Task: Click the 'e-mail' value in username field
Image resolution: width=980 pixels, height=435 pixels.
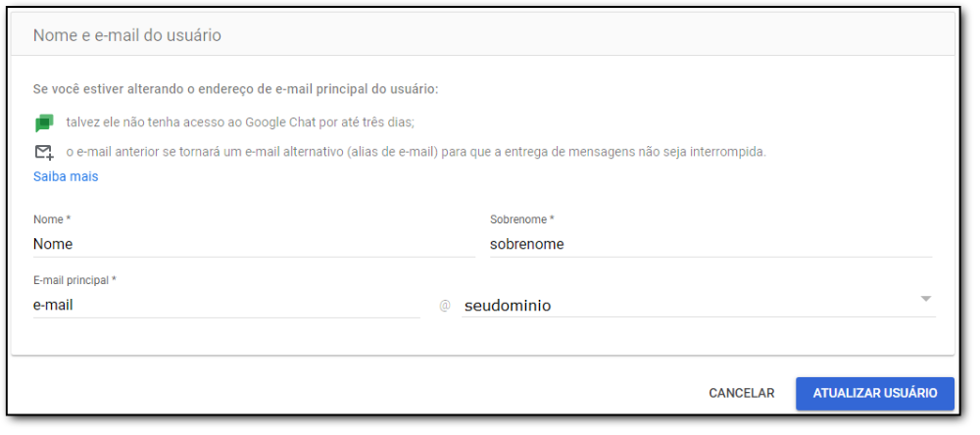Action: coord(53,306)
